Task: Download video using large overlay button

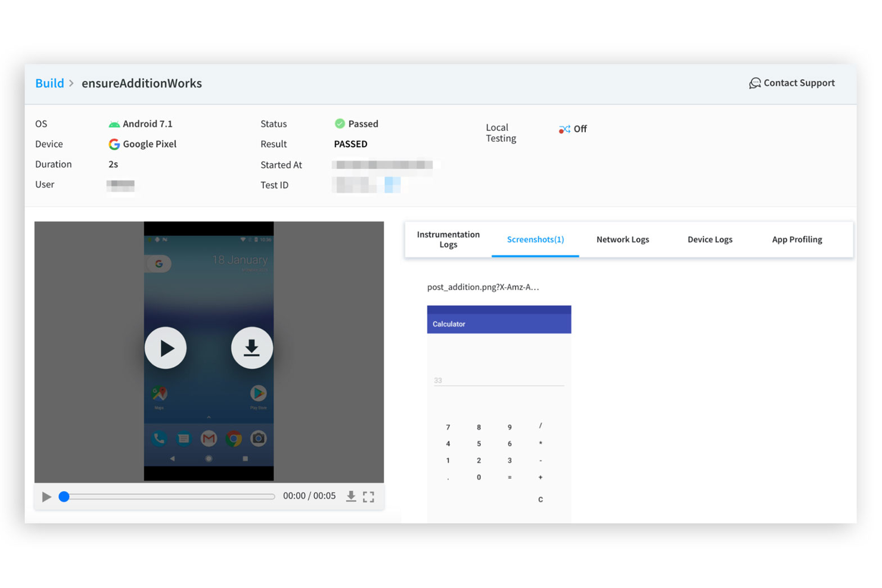Action: 252,348
